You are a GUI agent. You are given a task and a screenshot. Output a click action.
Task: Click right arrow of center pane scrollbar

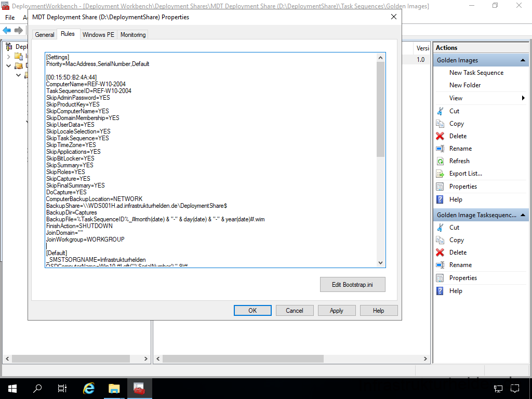(x=425, y=358)
